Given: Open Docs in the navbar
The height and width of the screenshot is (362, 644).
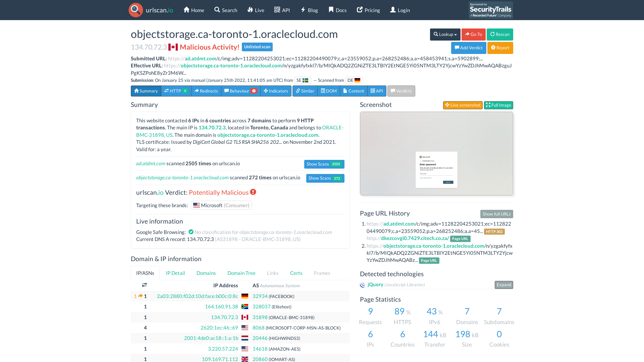Looking at the screenshot, I should pyautogui.click(x=337, y=10).
